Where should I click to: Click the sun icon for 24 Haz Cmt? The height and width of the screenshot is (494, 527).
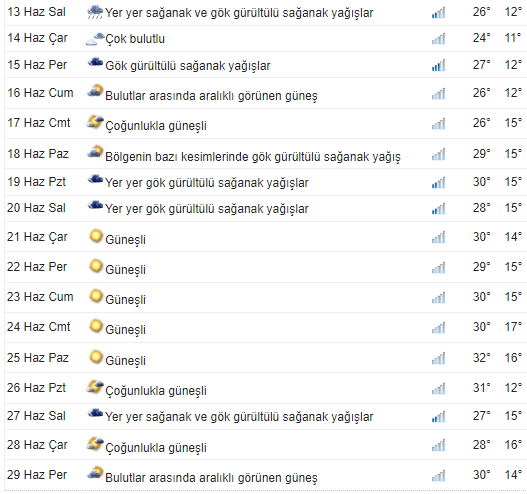pyautogui.click(x=96, y=326)
